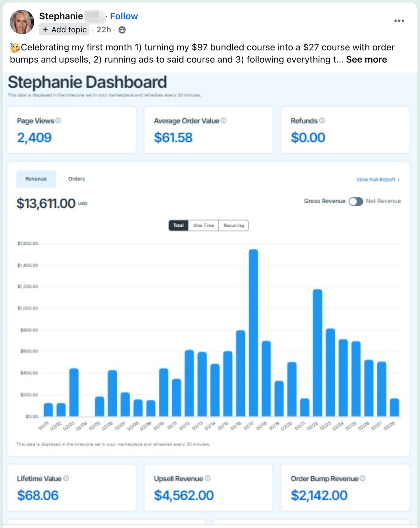This screenshot has height=528, width=420.
Task: Click the post audience privacy icon
Action: pos(122,30)
